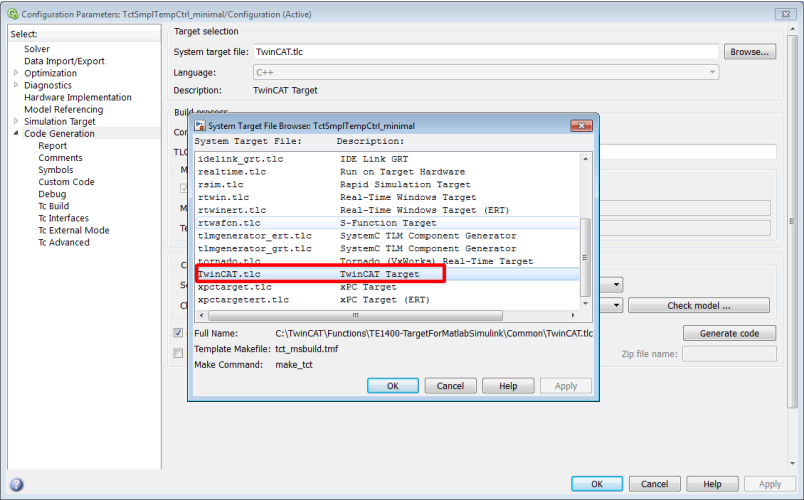The image size is (804, 500).
Task: Click the file list vertical scrollbar thumb
Action: [x=585, y=257]
